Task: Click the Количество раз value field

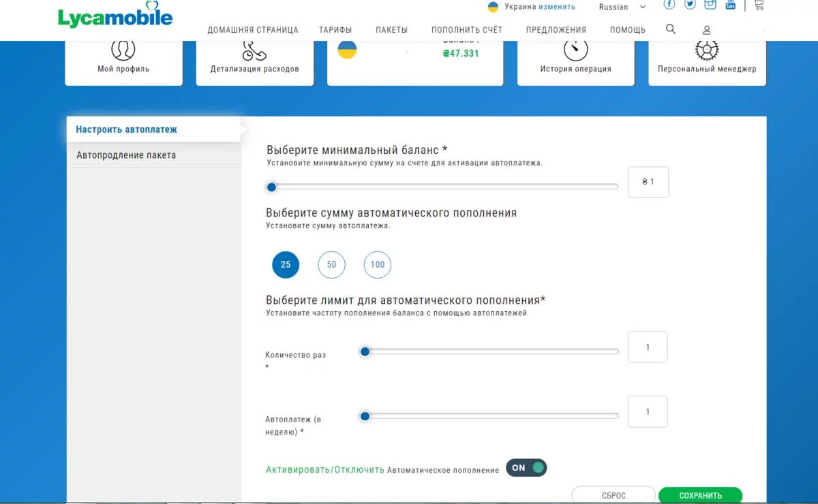Action: click(x=648, y=347)
